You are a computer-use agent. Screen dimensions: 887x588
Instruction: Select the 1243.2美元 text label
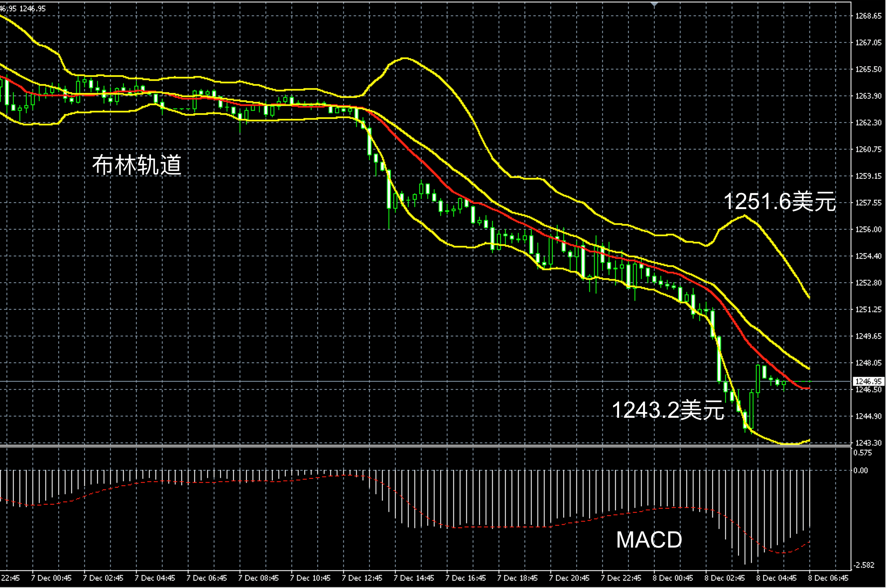click(x=668, y=410)
